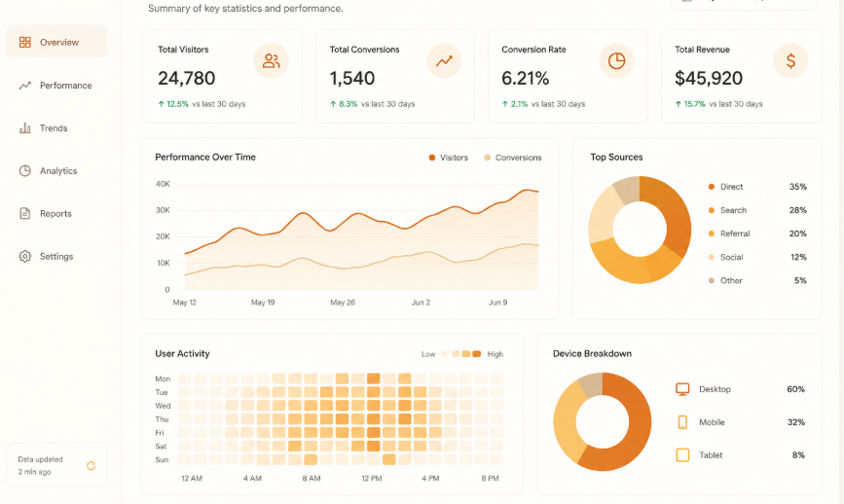
Task: Toggle the Conversions series legend
Action: tap(512, 158)
